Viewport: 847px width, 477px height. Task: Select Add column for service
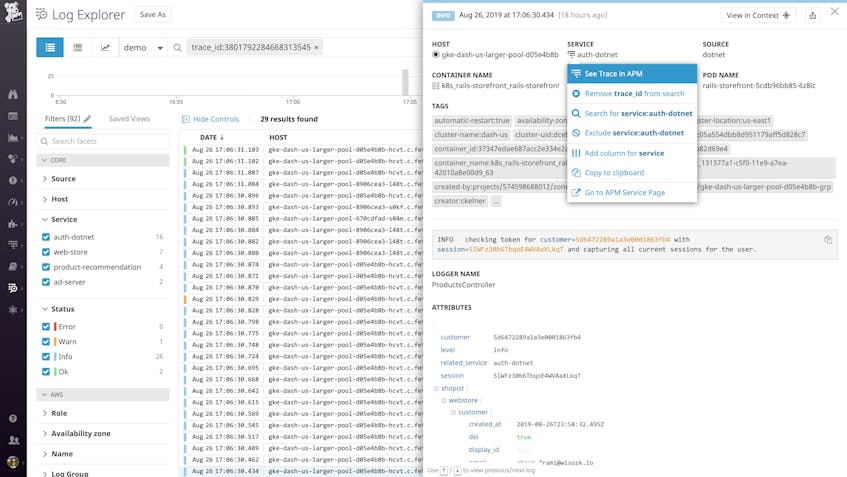(x=632, y=153)
